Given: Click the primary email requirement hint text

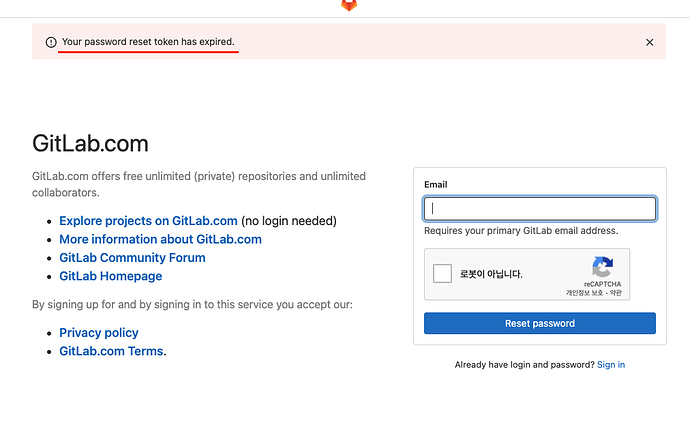Looking at the screenshot, I should [521, 230].
